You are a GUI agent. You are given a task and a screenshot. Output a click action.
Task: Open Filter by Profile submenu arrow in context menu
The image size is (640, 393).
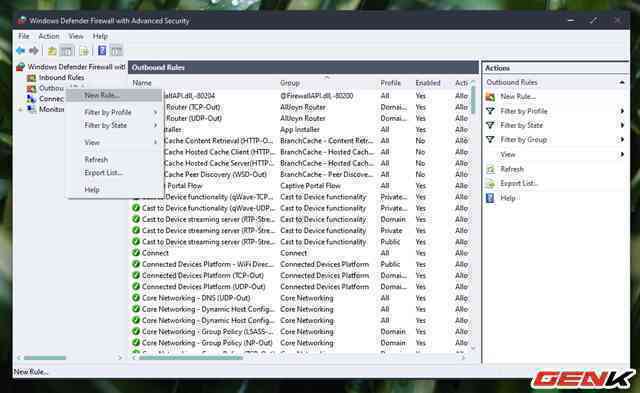click(156, 112)
